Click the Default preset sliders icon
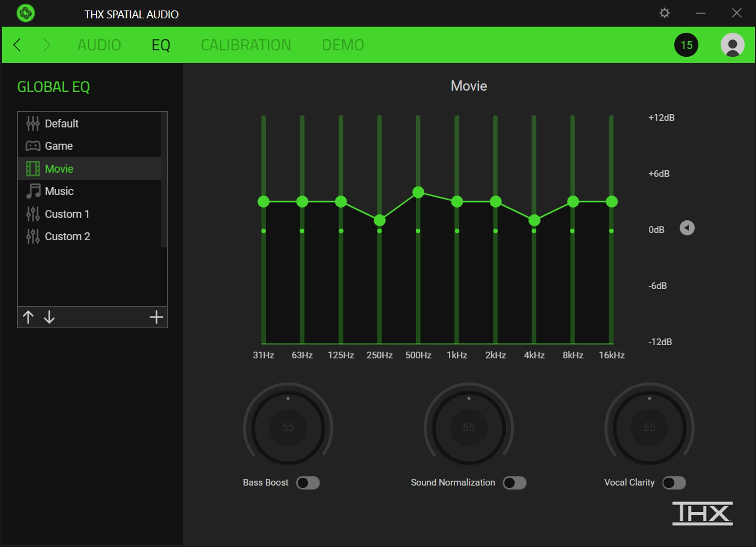 33,123
